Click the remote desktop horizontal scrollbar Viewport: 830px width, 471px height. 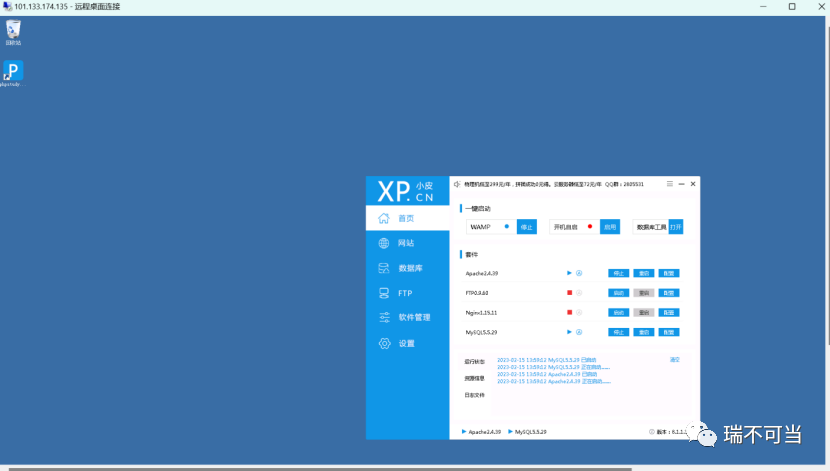pos(320,468)
